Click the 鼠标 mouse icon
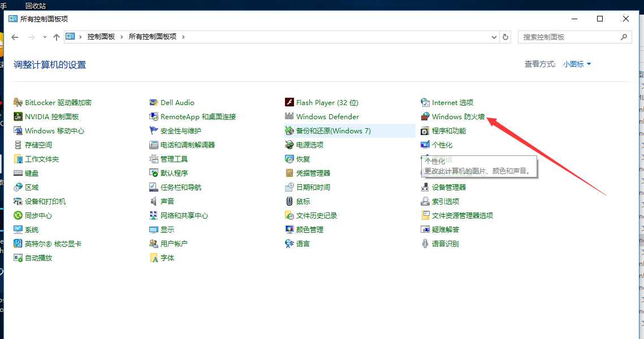The image size is (644, 339). [289, 202]
